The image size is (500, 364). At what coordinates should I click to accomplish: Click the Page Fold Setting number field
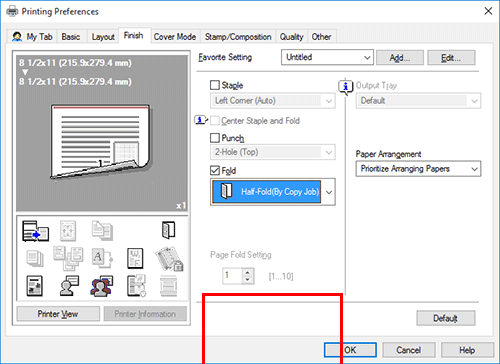click(232, 276)
